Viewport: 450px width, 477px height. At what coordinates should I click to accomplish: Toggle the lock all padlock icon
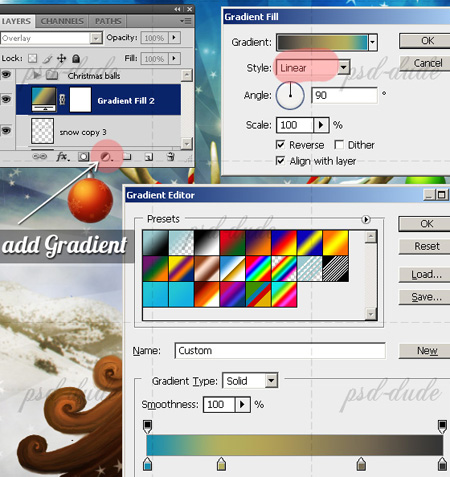(76, 59)
